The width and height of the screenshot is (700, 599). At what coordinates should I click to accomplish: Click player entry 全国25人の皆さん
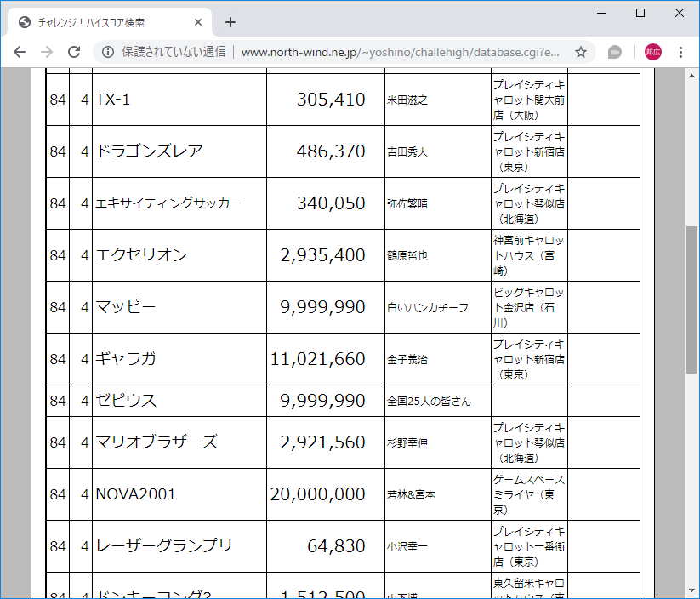pyautogui.click(x=429, y=401)
